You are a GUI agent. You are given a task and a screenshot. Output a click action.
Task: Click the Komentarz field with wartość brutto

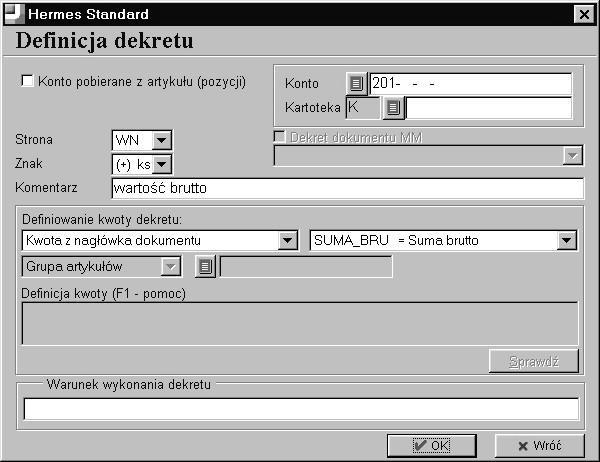click(x=347, y=188)
